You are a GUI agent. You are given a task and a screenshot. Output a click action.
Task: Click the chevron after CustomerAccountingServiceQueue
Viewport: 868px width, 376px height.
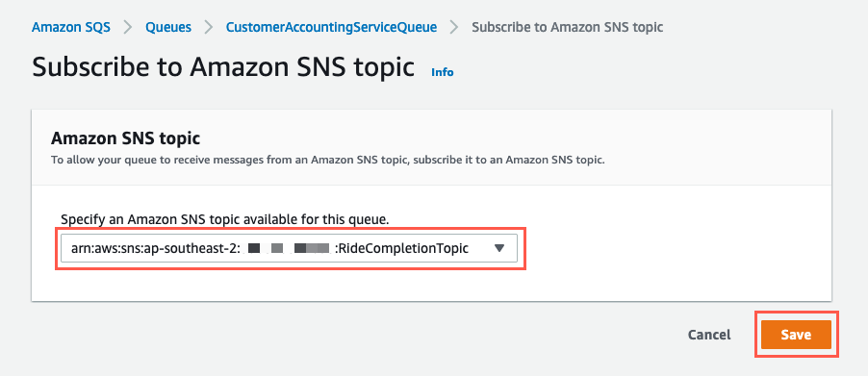454,27
